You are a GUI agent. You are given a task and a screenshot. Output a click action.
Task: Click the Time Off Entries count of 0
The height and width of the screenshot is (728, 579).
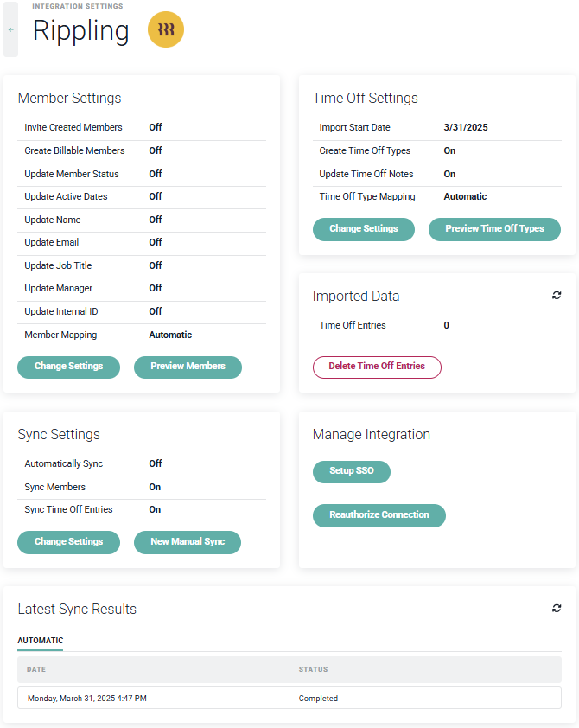(x=446, y=325)
